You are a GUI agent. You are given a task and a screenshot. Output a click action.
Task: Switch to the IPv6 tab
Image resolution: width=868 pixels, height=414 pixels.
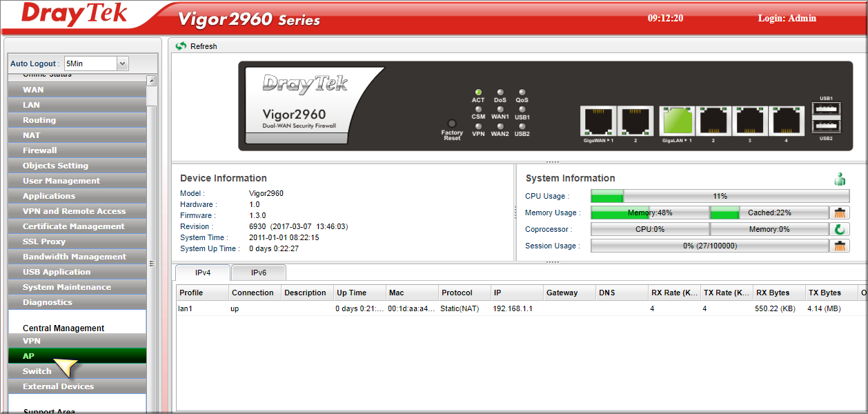click(258, 273)
